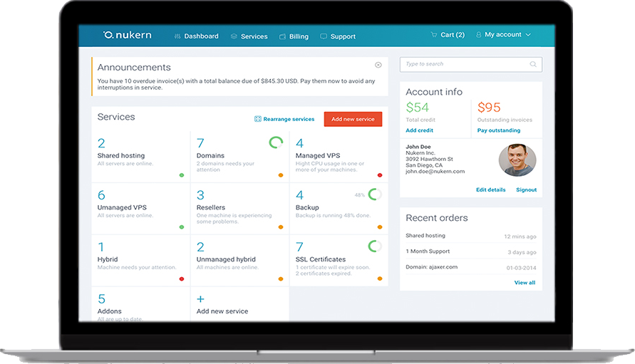This screenshot has height=364, width=635.
Task: Click orange status dot on Unmanaged hybrid
Action: point(281,279)
